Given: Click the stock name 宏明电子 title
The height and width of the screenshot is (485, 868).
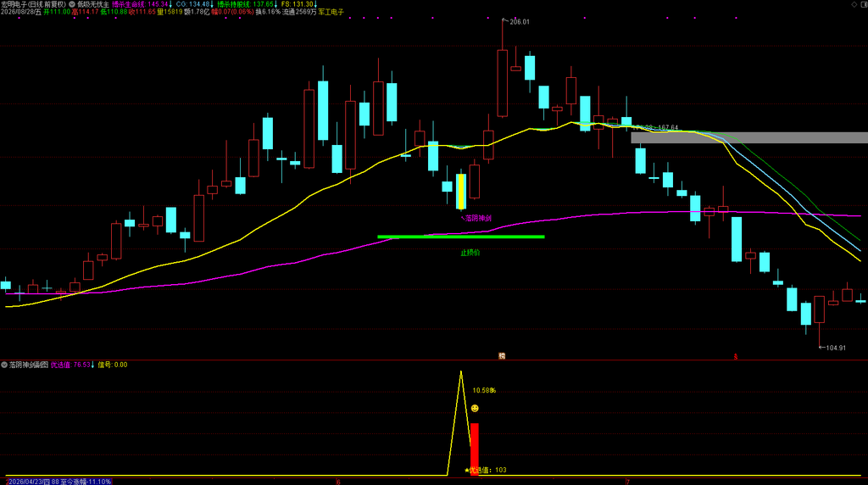Looking at the screenshot, I should click(14, 4).
